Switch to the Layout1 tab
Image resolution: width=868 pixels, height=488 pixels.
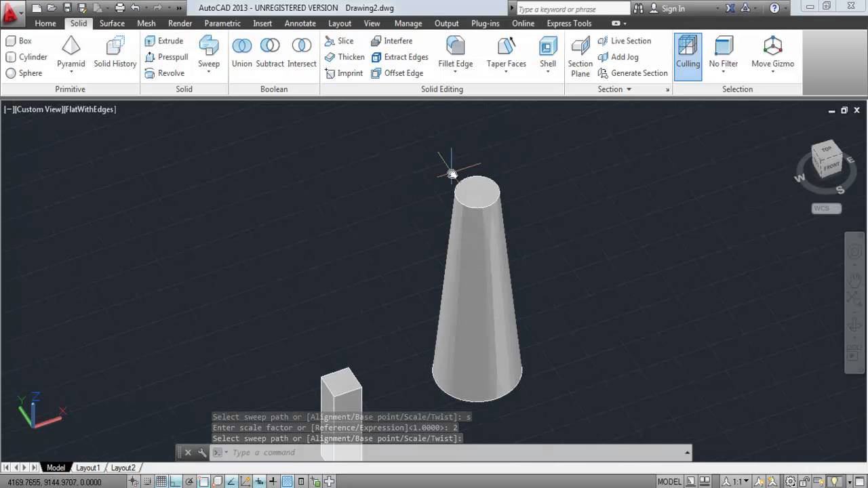[x=87, y=468]
